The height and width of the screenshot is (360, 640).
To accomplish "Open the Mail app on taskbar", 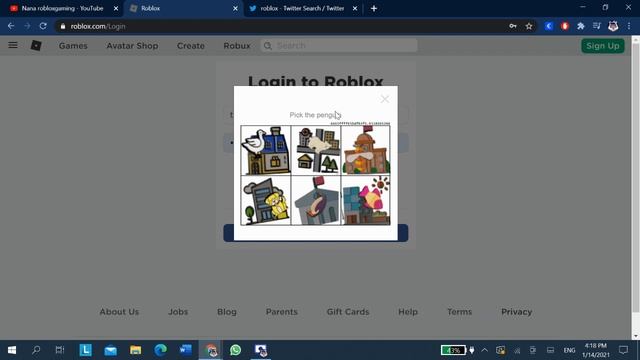I will point(110,350).
